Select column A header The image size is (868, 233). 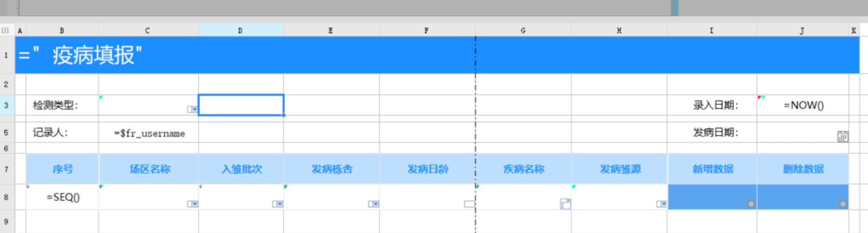(20, 31)
